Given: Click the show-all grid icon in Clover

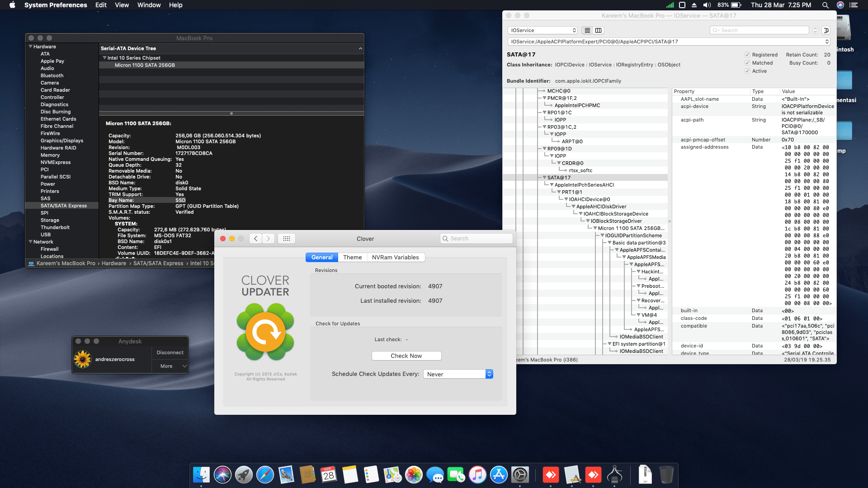Looking at the screenshot, I should tap(287, 239).
